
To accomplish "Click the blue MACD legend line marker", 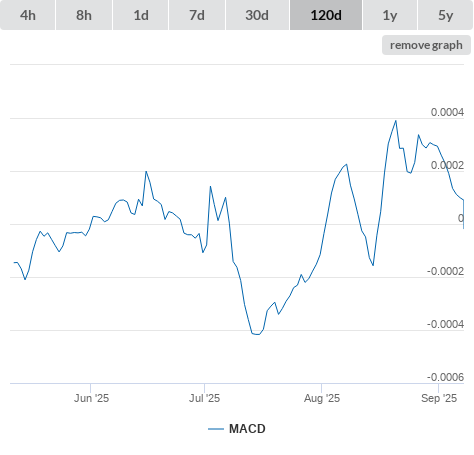I will (216, 429).
